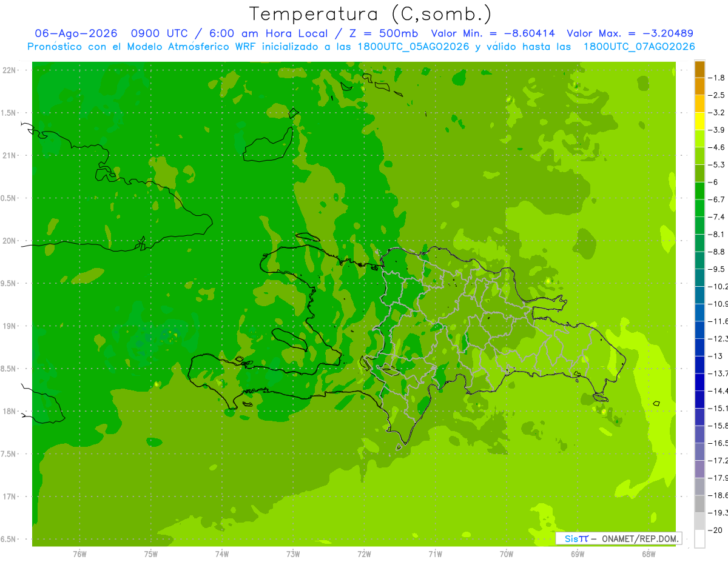
Task: Click the "70W" longitude label
Action: click(x=507, y=554)
